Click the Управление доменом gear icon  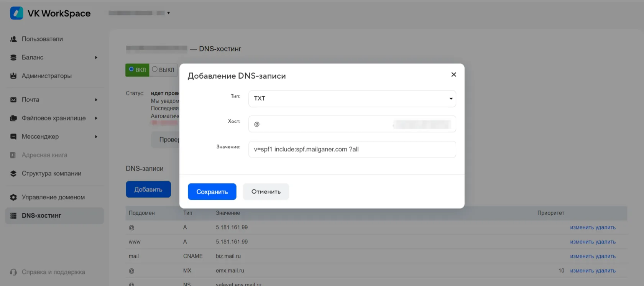click(13, 197)
